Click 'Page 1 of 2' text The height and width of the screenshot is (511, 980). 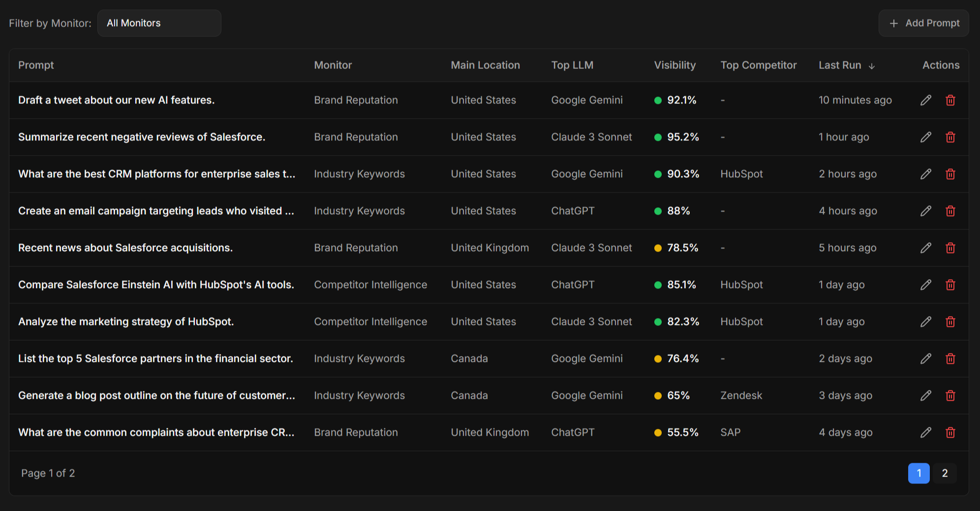coord(48,473)
